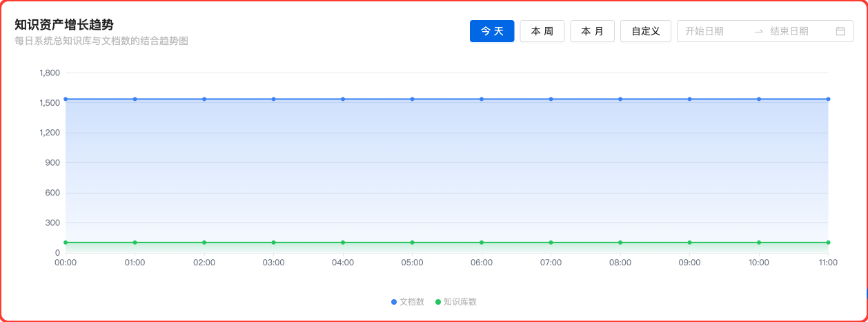Click the 知识资产增长趋势 chart title
The image size is (868, 322).
click(x=64, y=25)
